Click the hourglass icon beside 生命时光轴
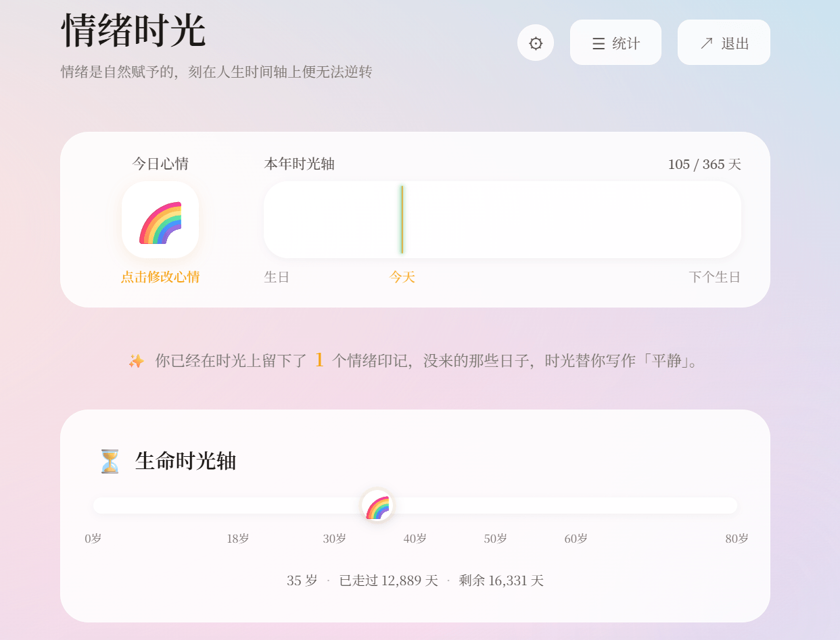The image size is (840, 640). click(110, 461)
